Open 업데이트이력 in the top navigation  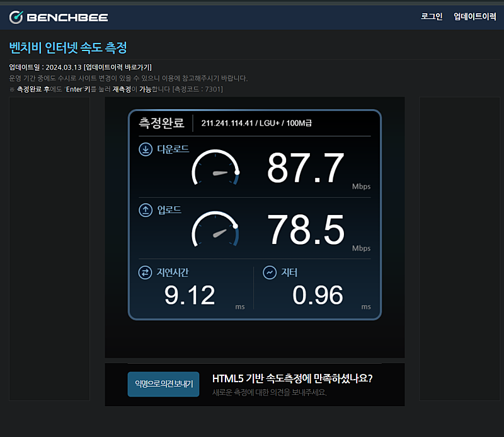(x=474, y=17)
